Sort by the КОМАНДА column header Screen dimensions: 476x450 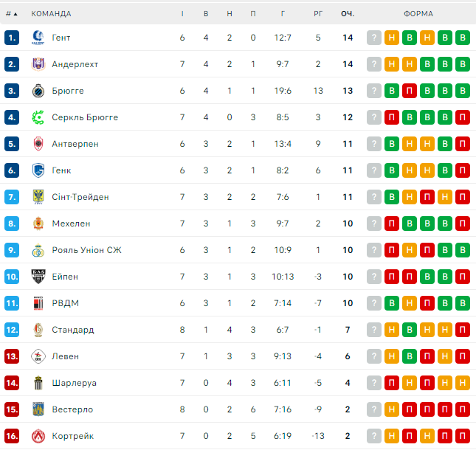[51, 13]
